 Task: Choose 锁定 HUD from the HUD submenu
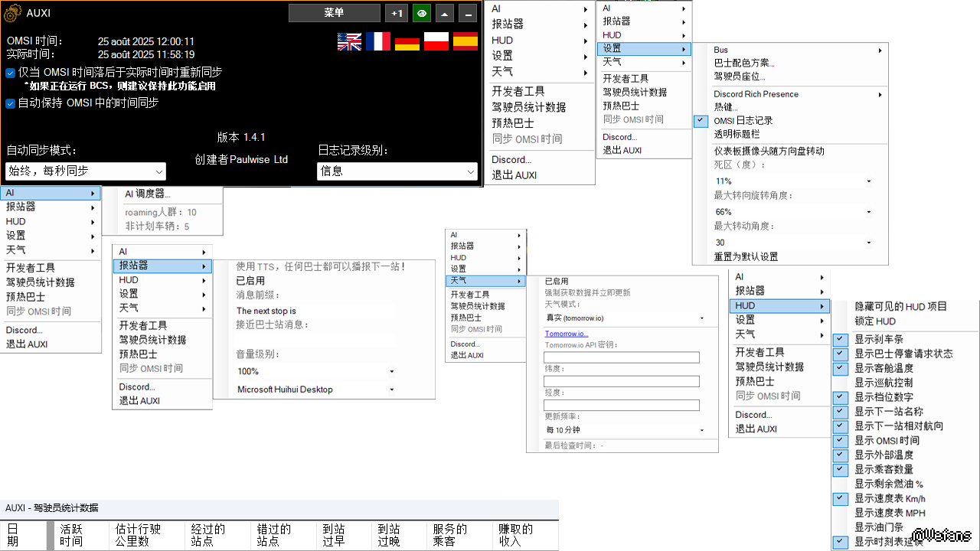point(875,321)
